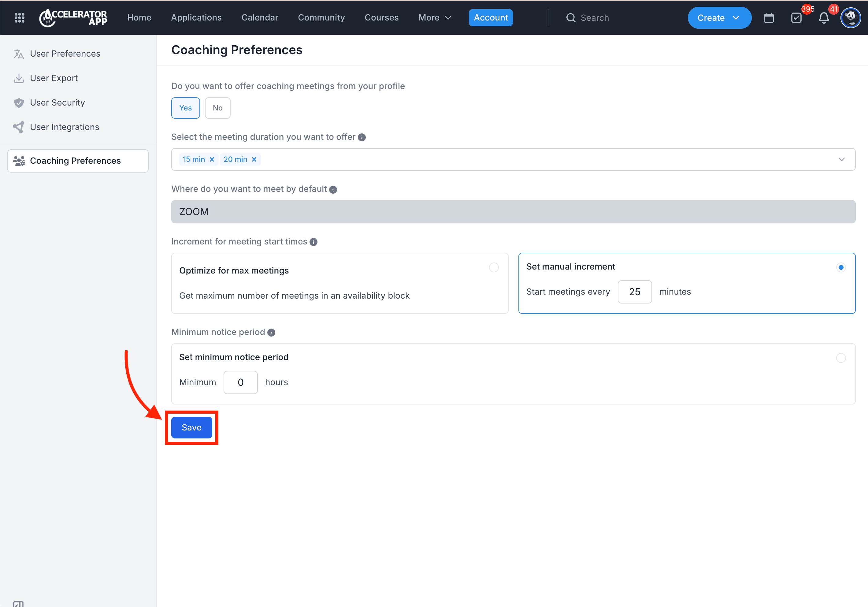Choose No for offering coaching meetings
Screen dimensions: 868x607
point(217,108)
